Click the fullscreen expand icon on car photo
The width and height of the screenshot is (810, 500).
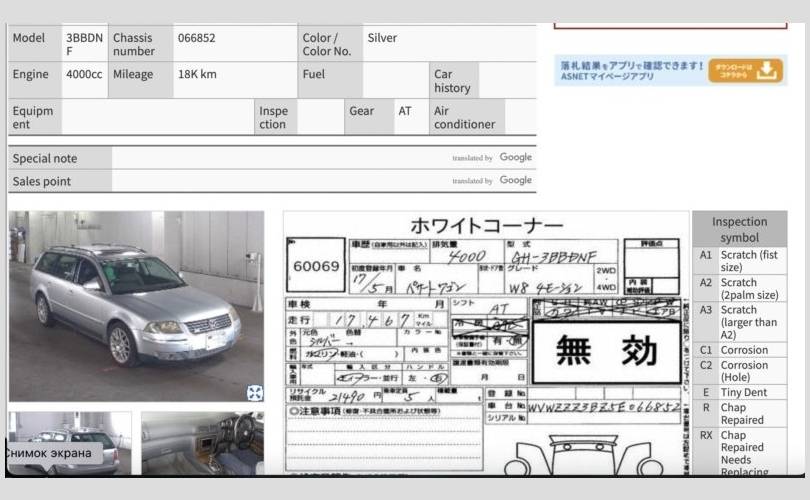(x=255, y=392)
